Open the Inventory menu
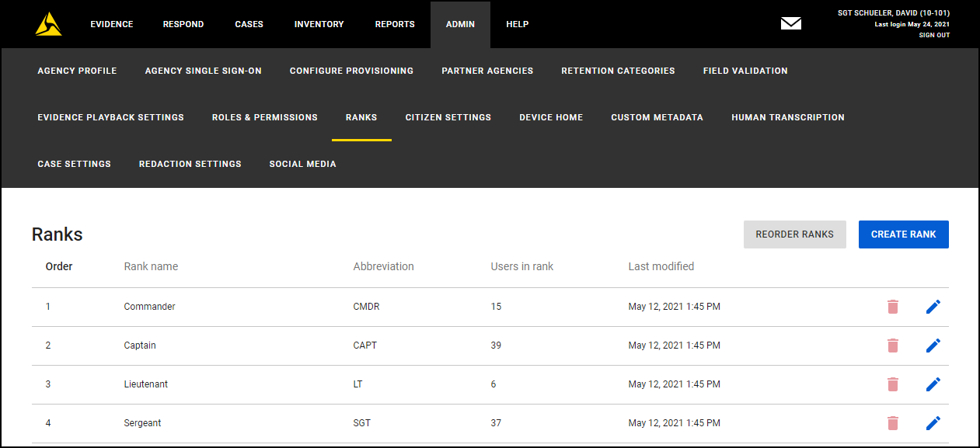The width and height of the screenshot is (980, 448). point(319,24)
